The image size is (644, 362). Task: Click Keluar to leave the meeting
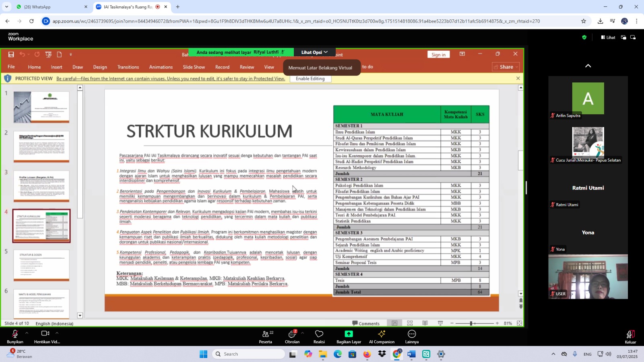point(630,337)
